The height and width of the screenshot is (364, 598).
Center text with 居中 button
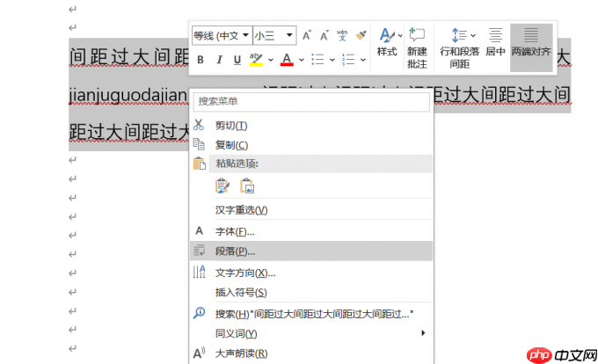click(x=495, y=42)
